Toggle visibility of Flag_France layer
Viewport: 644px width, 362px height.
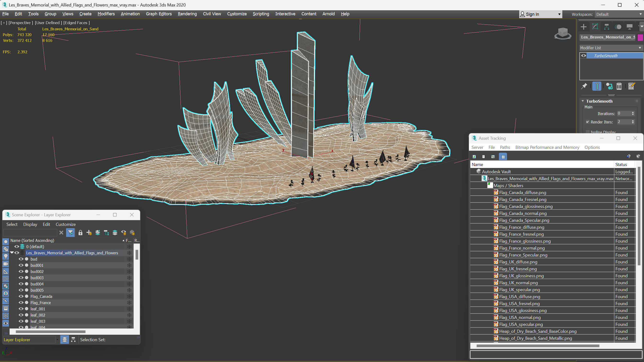tap(21, 302)
